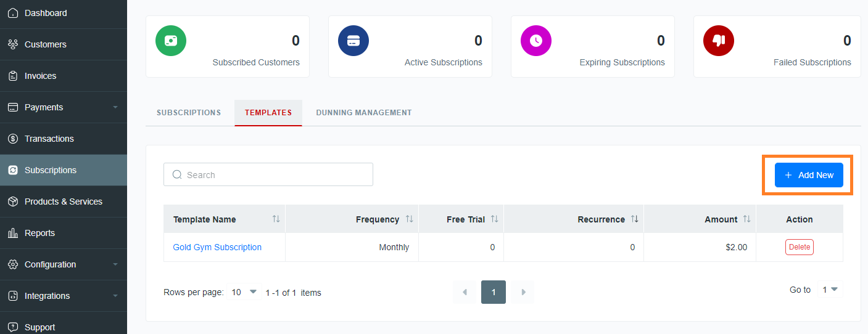The width and height of the screenshot is (868, 334).
Task: Sort by Frequency arrows icon
Action: click(x=409, y=219)
